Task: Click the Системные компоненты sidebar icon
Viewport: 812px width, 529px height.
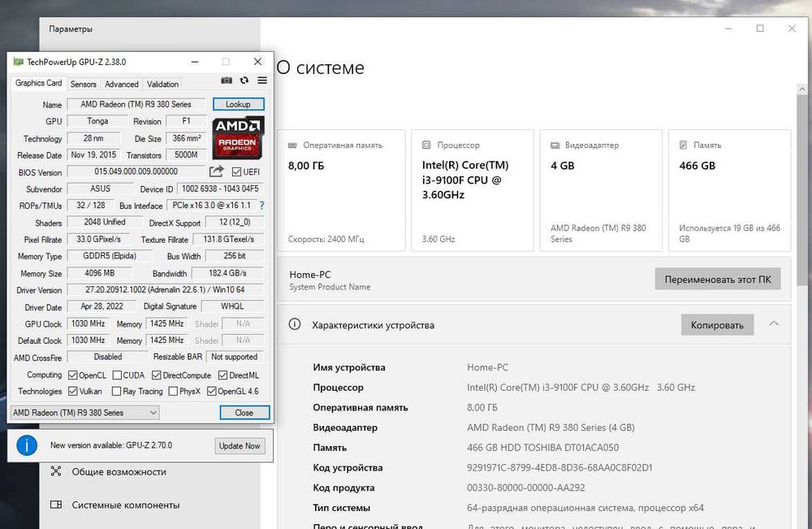Action: click(56, 504)
